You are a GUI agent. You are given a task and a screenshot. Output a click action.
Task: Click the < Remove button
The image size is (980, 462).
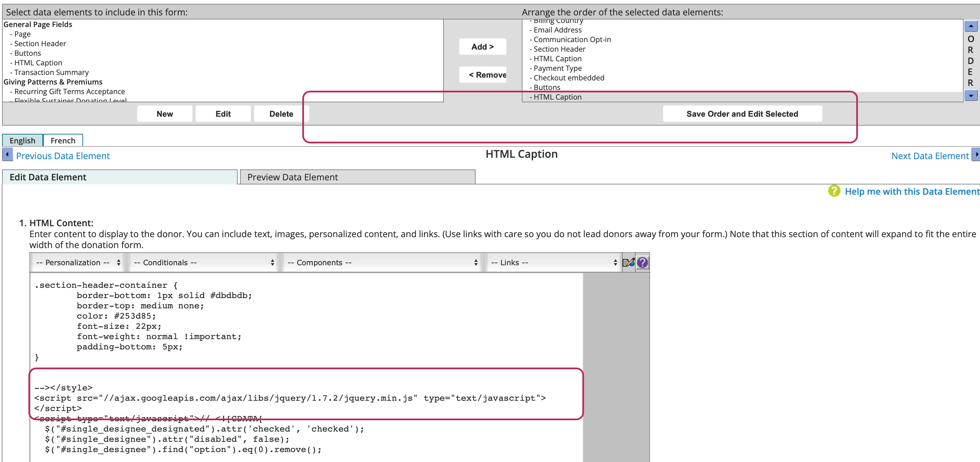pyautogui.click(x=482, y=75)
